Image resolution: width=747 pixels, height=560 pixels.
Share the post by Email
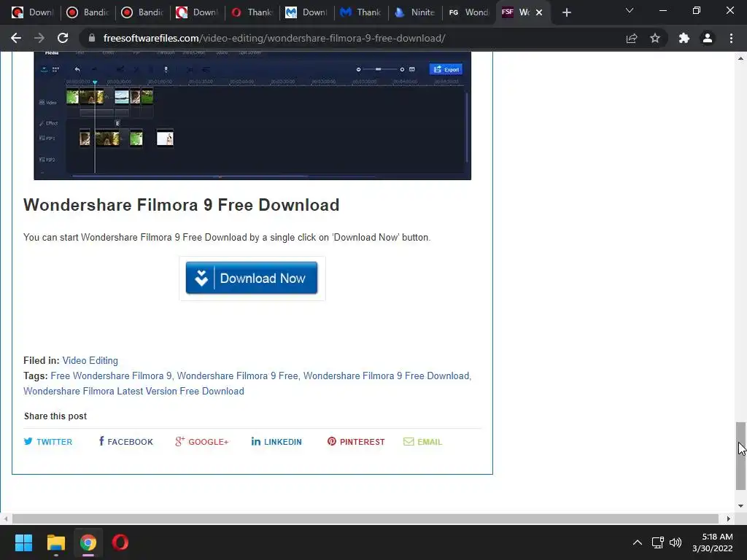click(x=422, y=442)
